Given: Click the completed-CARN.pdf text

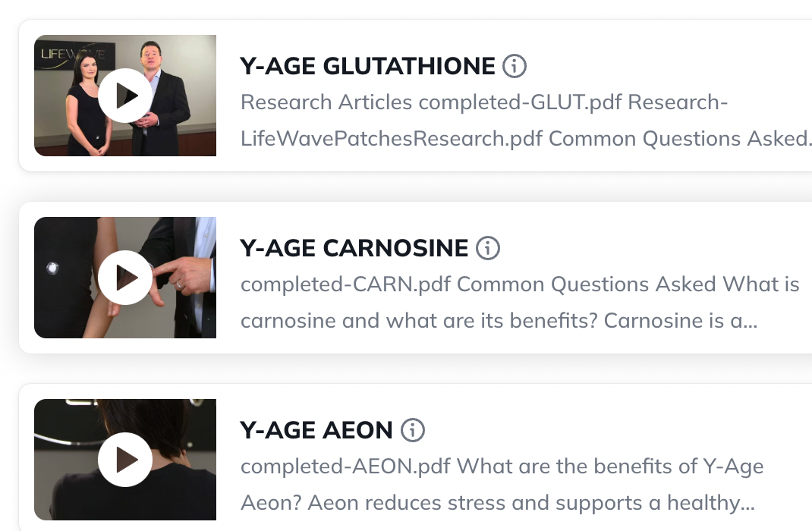Looking at the screenshot, I should click(x=345, y=284).
